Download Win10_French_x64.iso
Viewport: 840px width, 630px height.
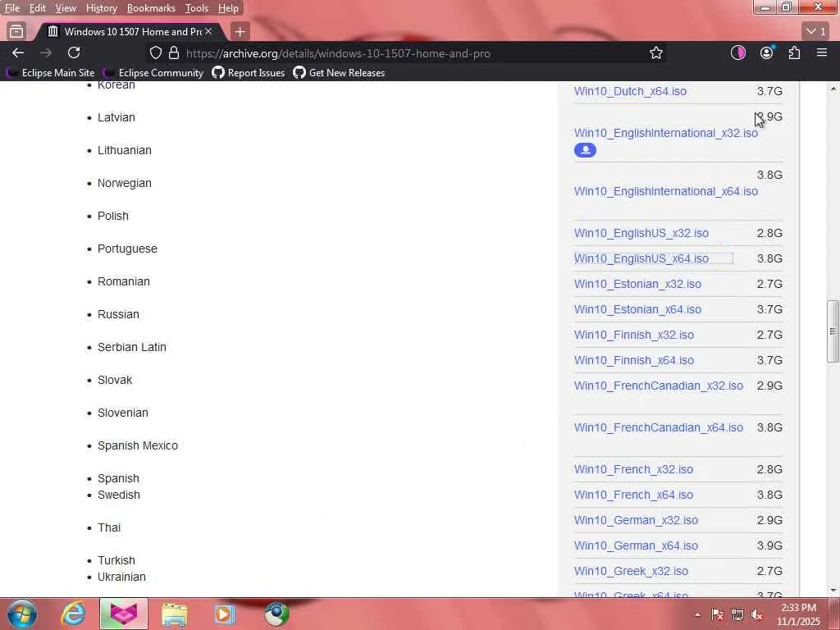pos(633,495)
